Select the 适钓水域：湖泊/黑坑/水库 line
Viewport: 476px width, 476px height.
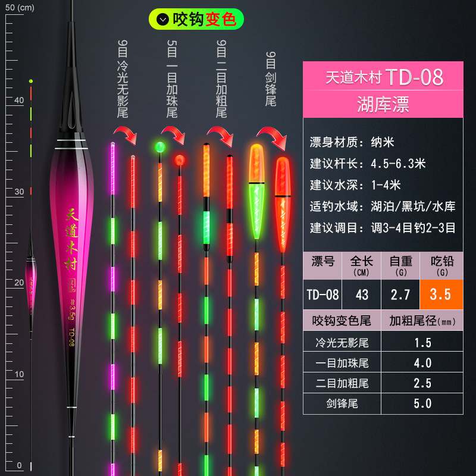click(x=383, y=206)
